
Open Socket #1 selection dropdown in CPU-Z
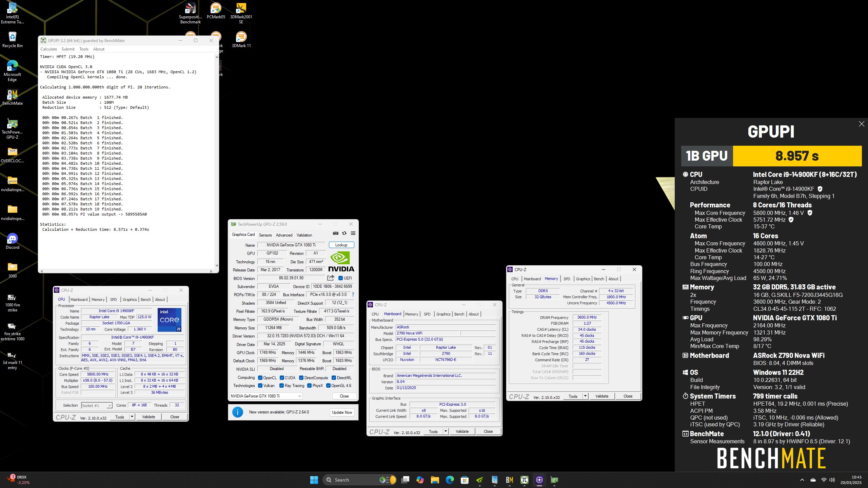pyautogui.click(x=97, y=406)
